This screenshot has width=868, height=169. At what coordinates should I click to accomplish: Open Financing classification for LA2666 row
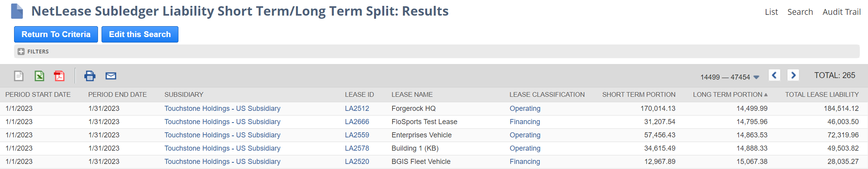[x=525, y=122]
